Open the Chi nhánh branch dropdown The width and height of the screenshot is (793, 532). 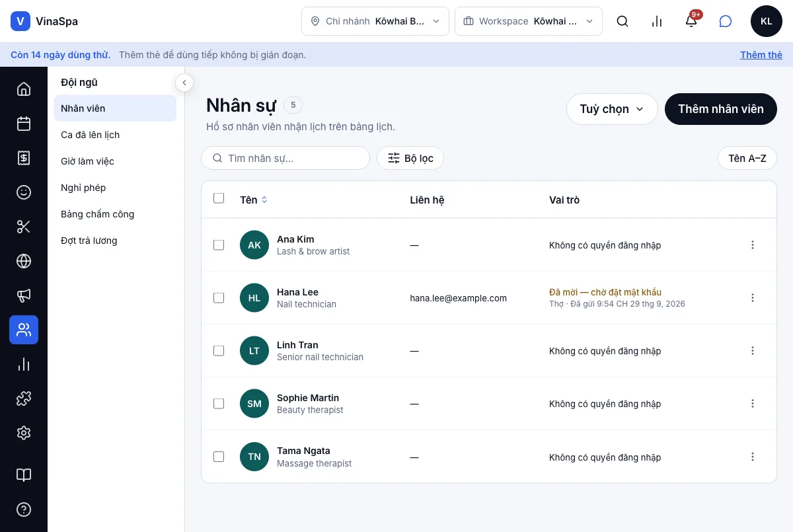375,21
